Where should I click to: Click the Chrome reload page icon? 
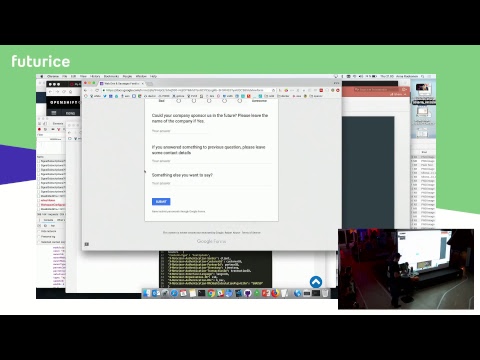click(x=97, y=90)
